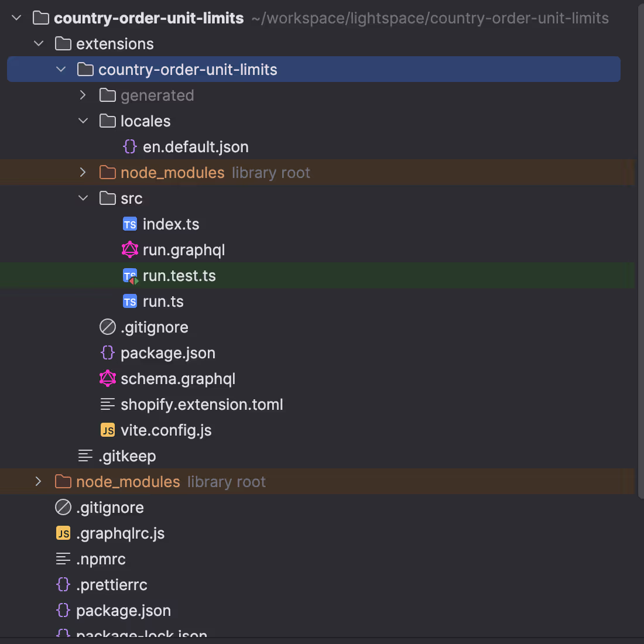The image size is (644, 644).
Task: Click the JS icon of vite.config.js
Action: pos(108,430)
